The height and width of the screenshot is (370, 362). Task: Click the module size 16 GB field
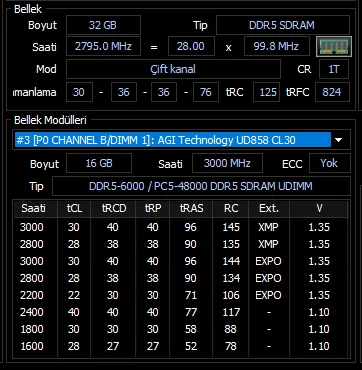99,163
